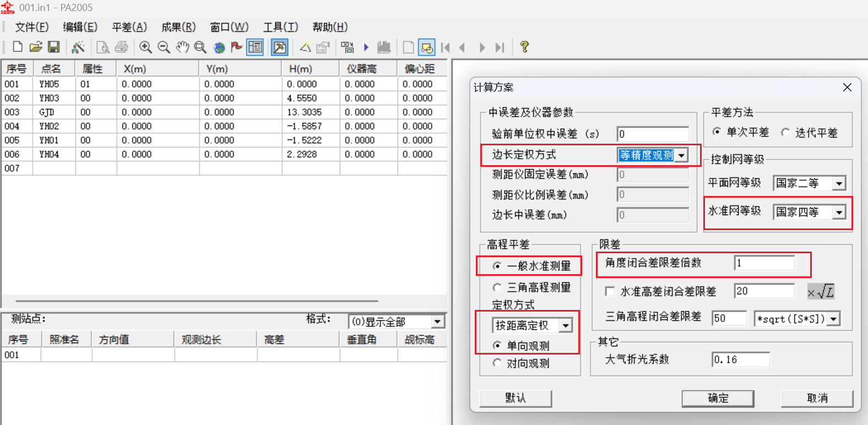Select 单次平差 radio button
Image resolution: width=868 pixels, height=425 pixels.
(x=716, y=132)
